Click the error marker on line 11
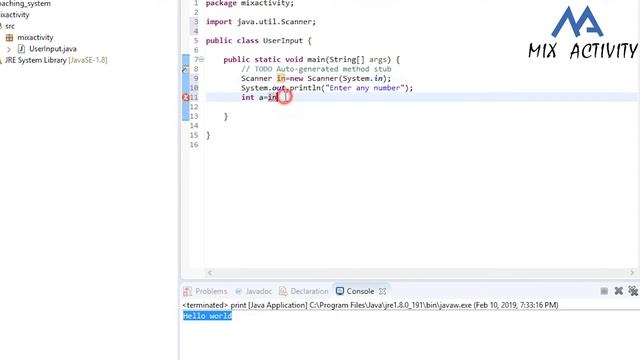The width and height of the screenshot is (640, 360). click(x=185, y=97)
